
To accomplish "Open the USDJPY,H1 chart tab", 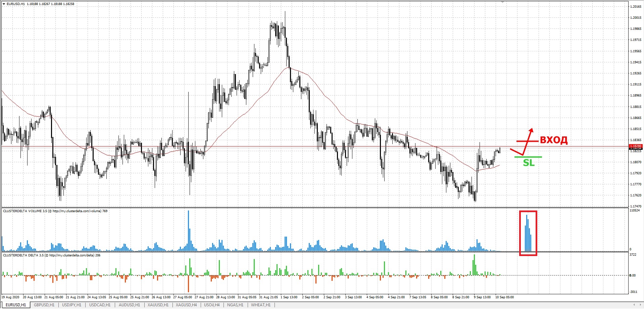I will [71, 305].
